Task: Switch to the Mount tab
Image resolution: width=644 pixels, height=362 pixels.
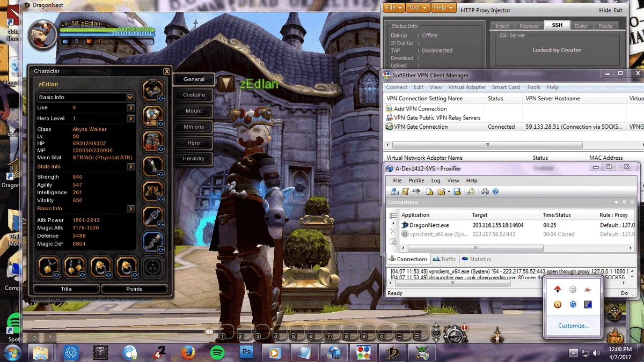Action: 194,111
